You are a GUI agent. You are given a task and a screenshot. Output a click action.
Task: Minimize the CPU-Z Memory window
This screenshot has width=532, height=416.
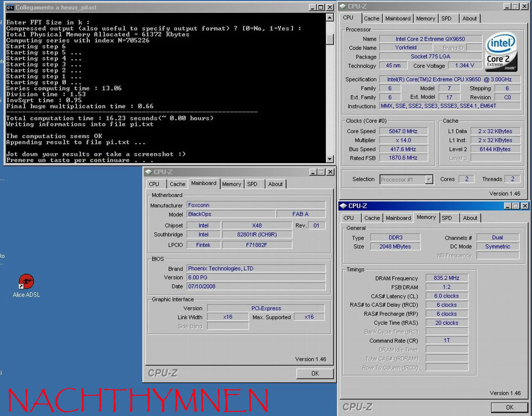click(507, 206)
